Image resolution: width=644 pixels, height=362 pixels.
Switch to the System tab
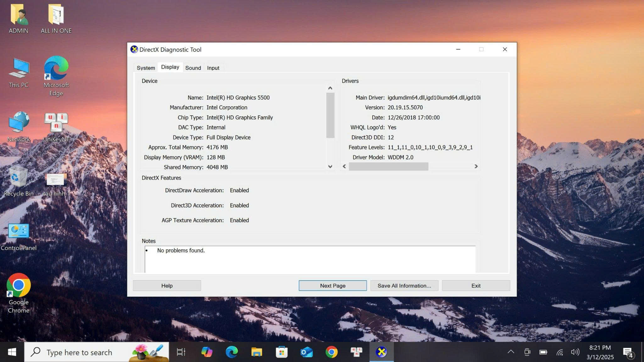click(x=146, y=68)
